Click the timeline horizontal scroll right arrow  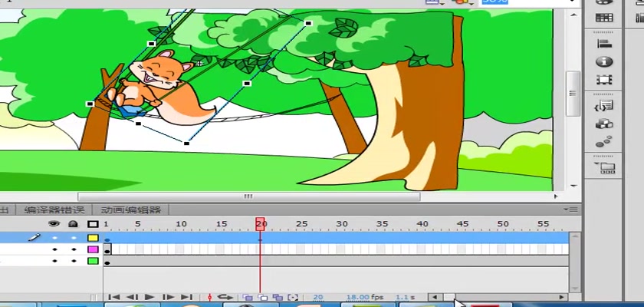click(x=561, y=297)
